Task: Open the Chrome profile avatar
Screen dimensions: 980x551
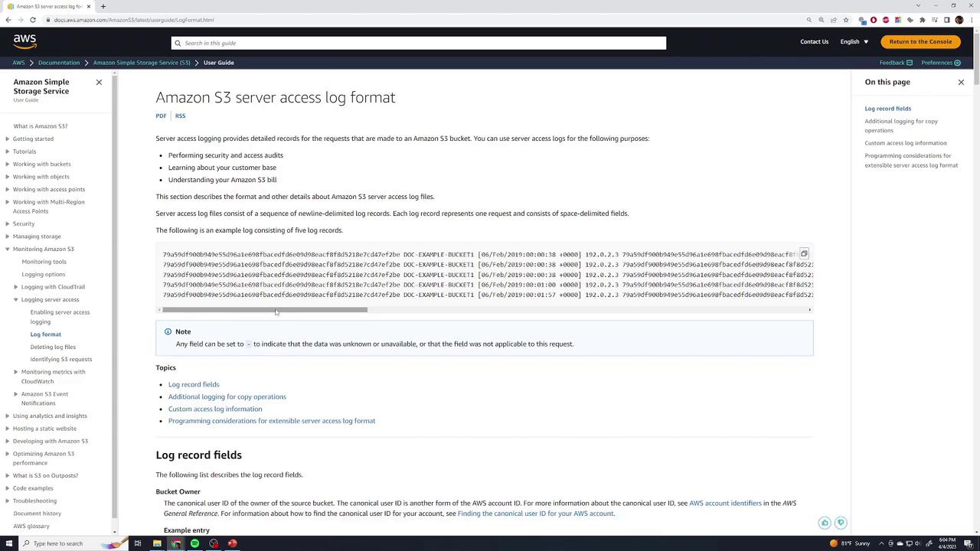Action: (959, 20)
